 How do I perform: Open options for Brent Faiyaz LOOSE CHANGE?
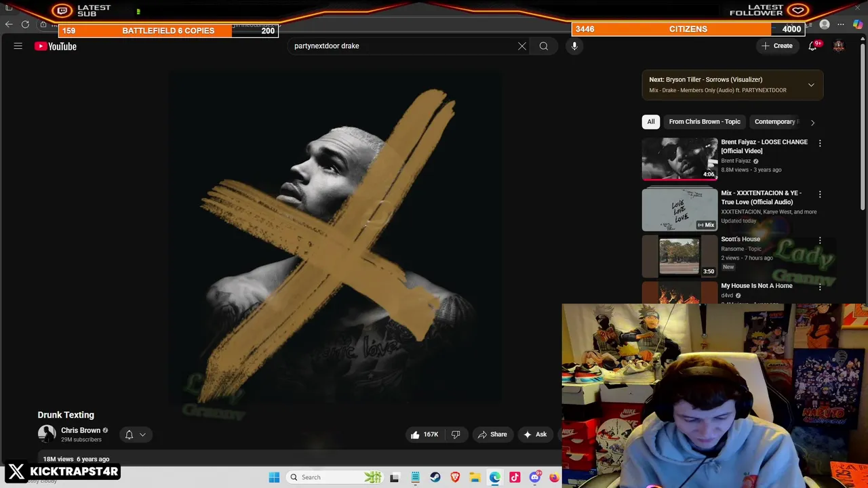820,143
